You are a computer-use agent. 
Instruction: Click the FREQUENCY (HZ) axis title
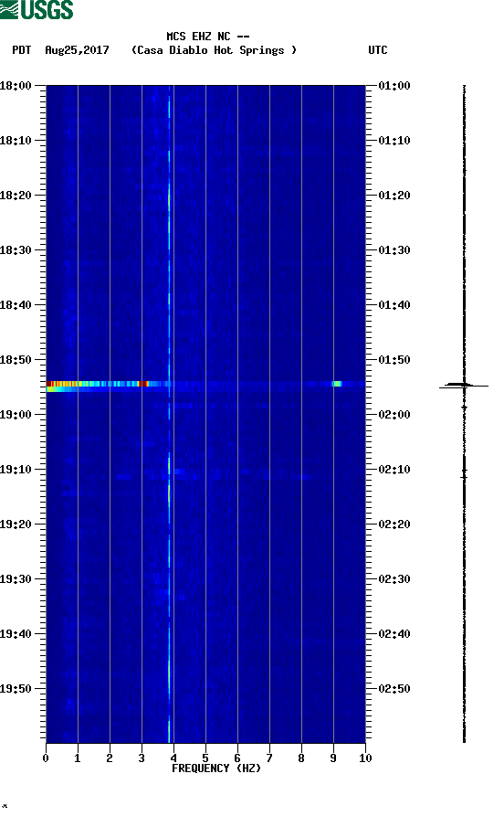click(216, 768)
